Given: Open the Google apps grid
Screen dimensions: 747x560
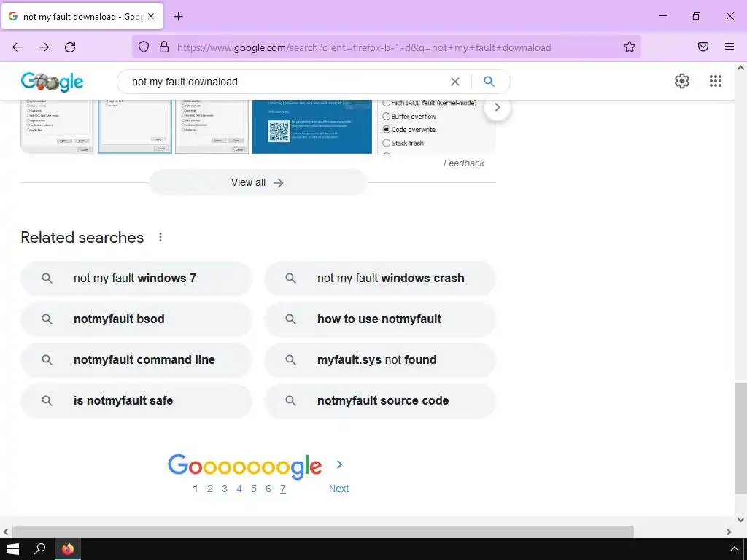Looking at the screenshot, I should (x=715, y=81).
